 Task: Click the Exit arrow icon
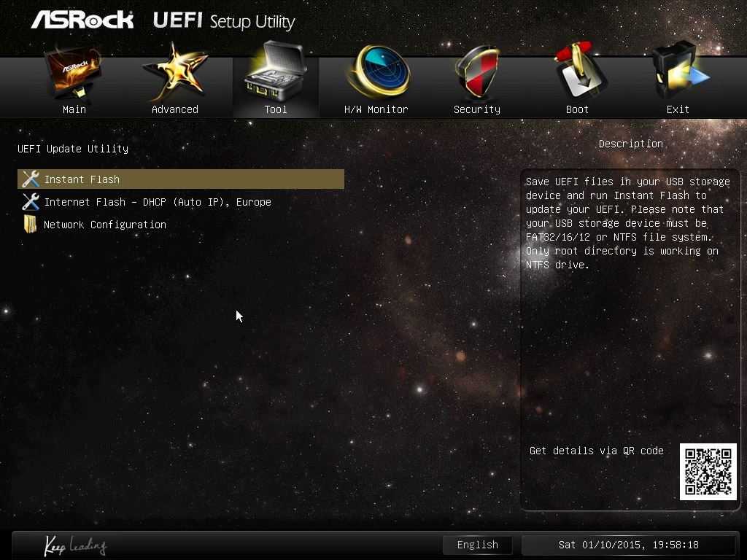[x=680, y=71]
